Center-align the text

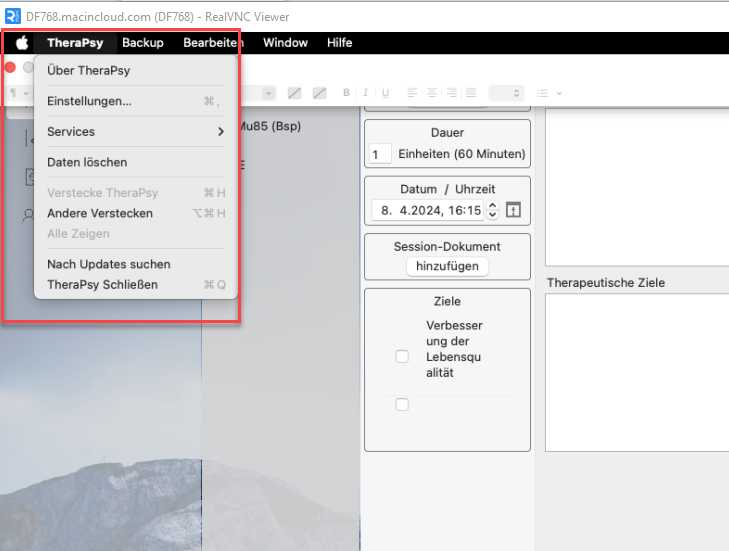pos(432,93)
